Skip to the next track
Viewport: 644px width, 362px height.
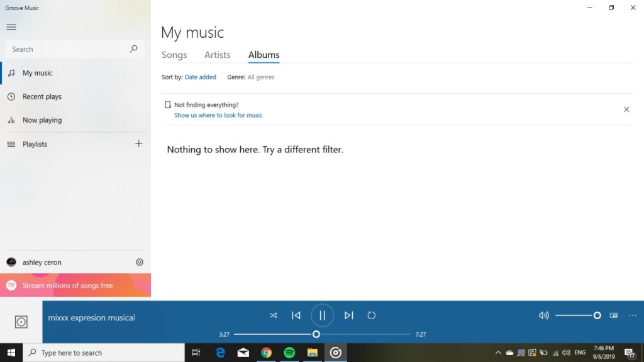click(348, 315)
